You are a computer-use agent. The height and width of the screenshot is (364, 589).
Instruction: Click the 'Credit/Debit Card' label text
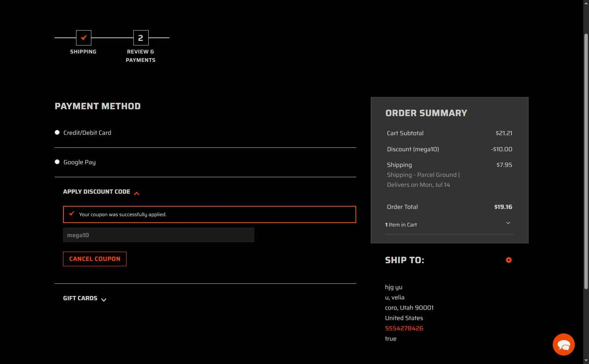[87, 133]
